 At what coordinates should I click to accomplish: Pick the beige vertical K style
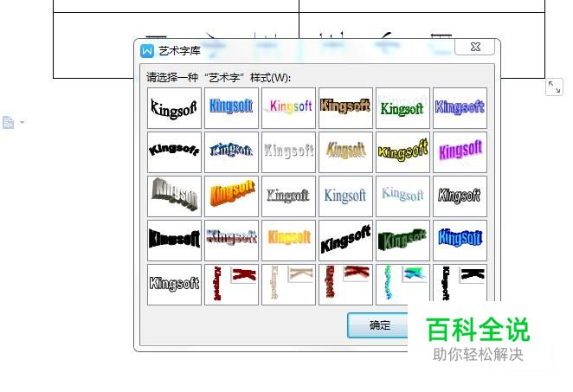[x=288, y=285]
